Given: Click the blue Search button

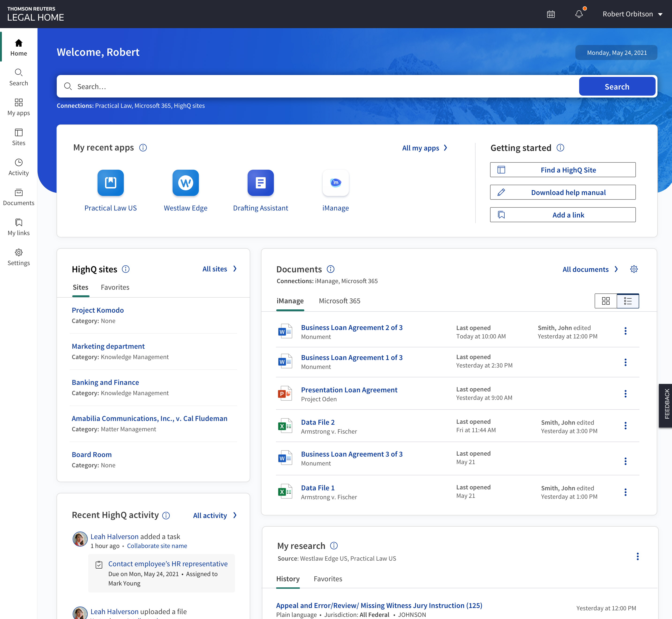Looking at the screenshot, I should point(617,86).
